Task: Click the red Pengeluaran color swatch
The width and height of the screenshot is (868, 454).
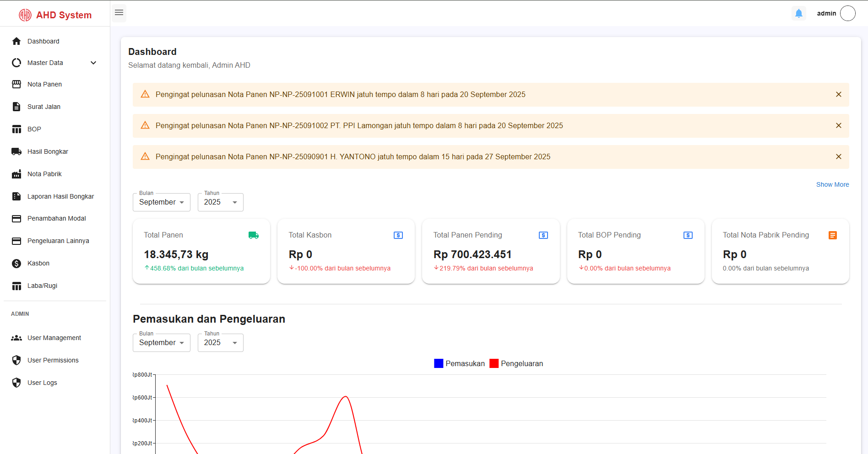Action: click(494, 363)
